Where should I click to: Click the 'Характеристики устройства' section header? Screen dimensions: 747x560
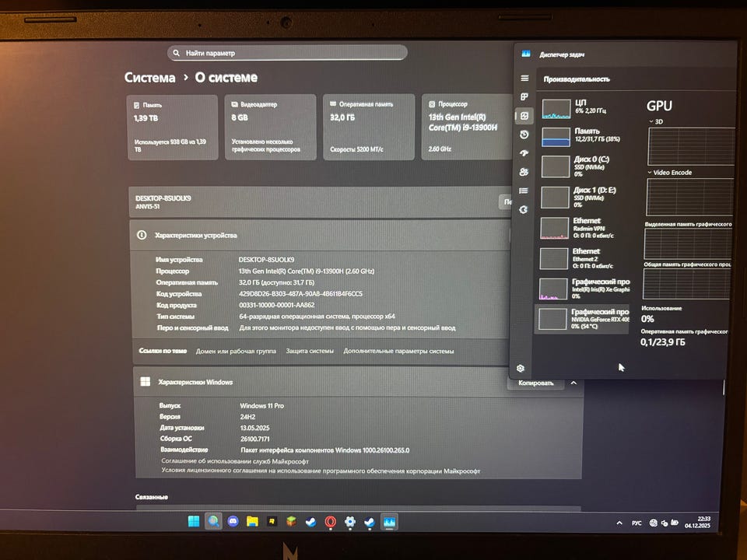tap(320, 235)
